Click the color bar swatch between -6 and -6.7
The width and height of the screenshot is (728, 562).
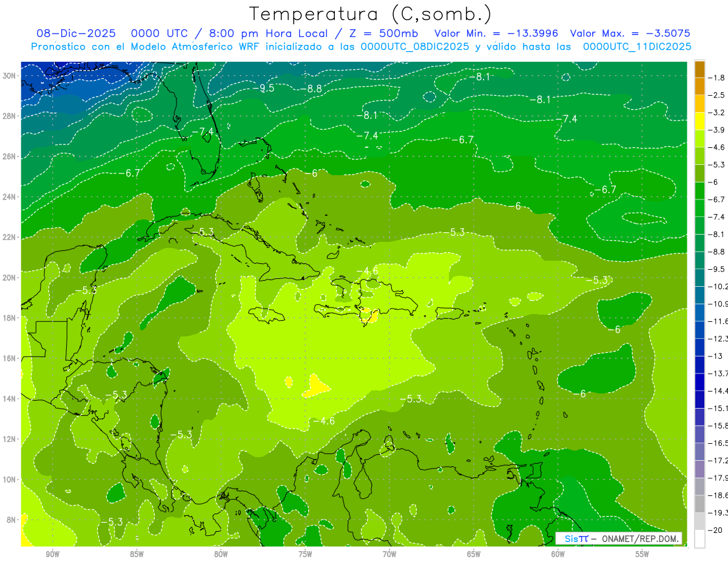(699, 191)
